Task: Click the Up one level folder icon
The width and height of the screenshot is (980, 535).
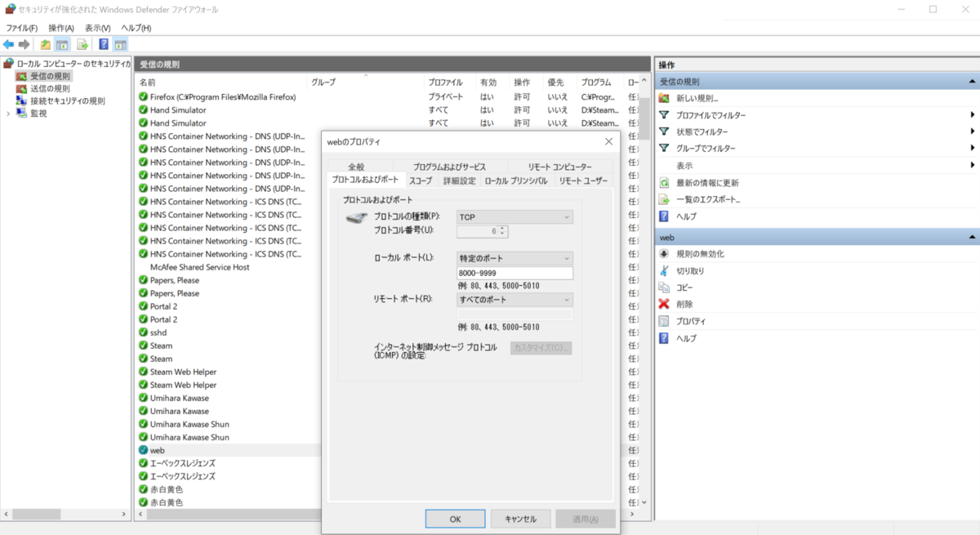Action: 46,44
